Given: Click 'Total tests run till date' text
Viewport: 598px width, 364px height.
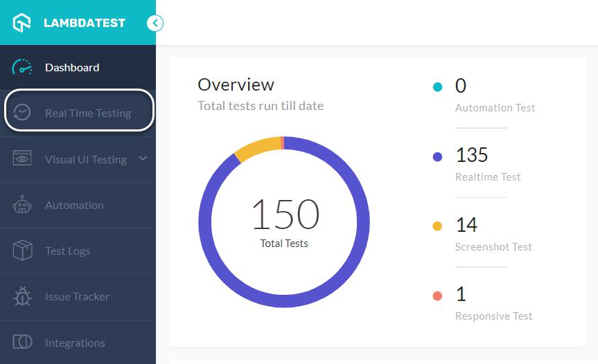Looking at the screenshot, I should click(261, 106).
